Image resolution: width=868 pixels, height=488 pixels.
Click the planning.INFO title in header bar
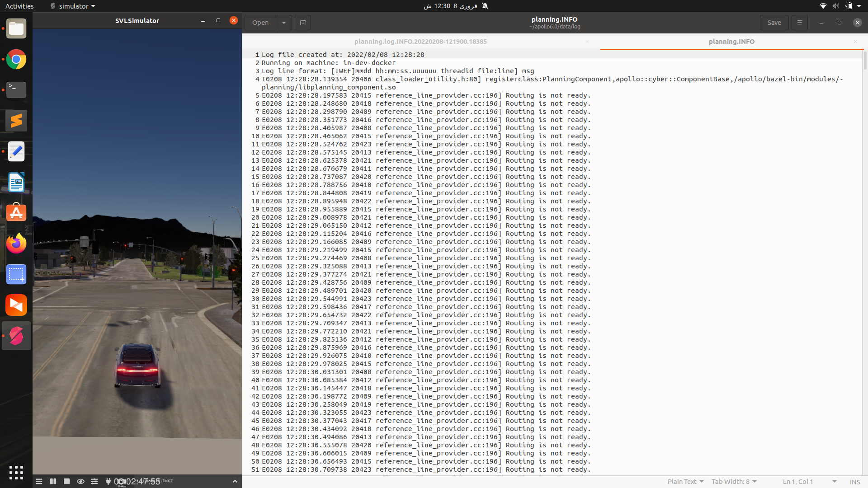(554, 19)
